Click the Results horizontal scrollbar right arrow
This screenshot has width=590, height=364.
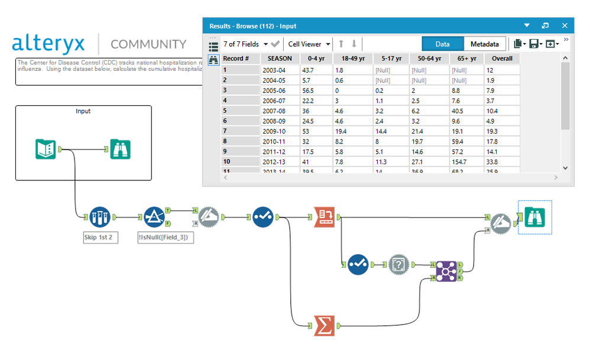[x=556, y=177]
